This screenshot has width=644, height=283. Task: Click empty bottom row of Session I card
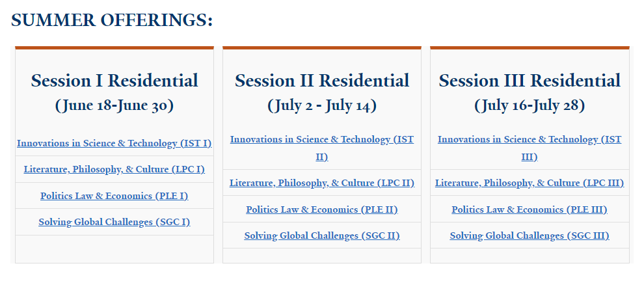point(114,249)
